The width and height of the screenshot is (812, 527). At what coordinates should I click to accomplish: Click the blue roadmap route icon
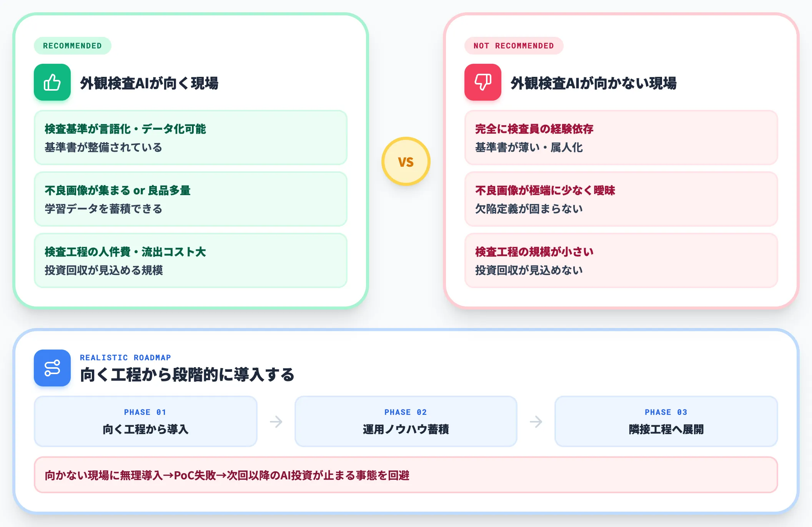(52, 368)
